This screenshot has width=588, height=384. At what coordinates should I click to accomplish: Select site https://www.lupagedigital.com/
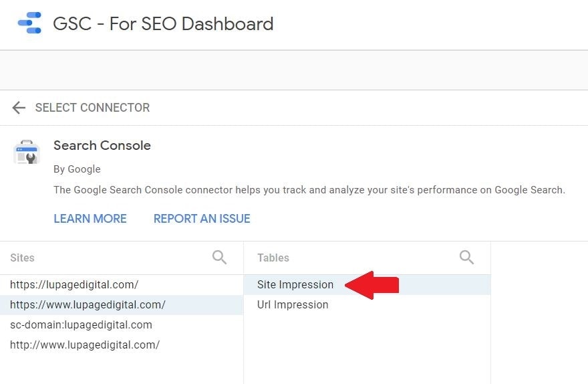pyautogui.click(x=122, y=305)
